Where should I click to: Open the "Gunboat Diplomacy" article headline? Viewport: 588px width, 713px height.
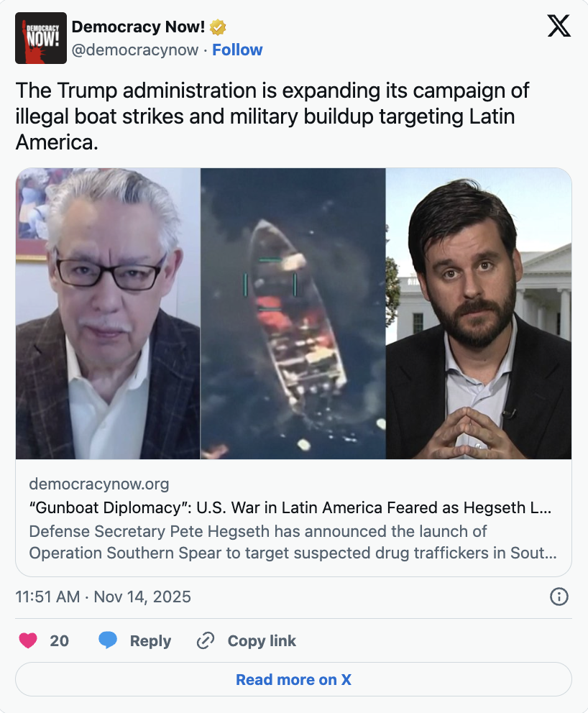[x=290, y=507]
